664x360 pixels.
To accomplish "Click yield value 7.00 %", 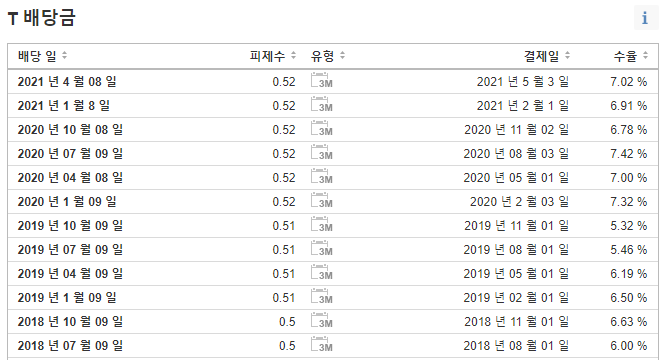I will click(629, 177).
